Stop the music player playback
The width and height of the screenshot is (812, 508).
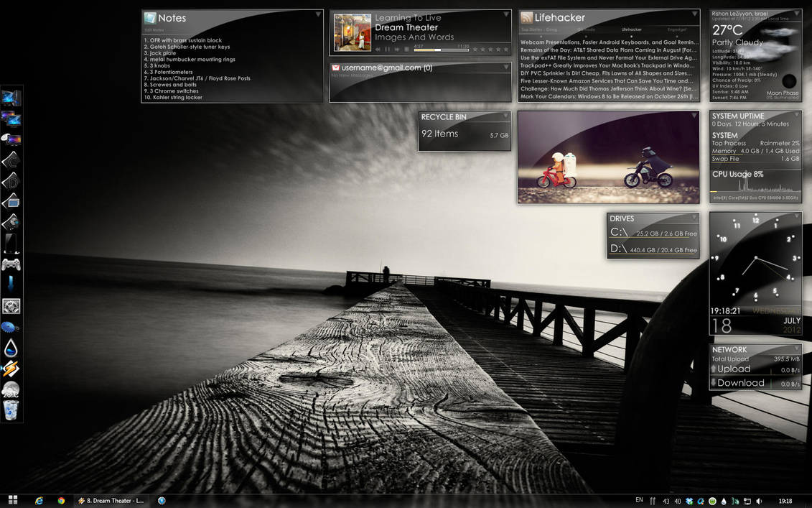(406, 50)
